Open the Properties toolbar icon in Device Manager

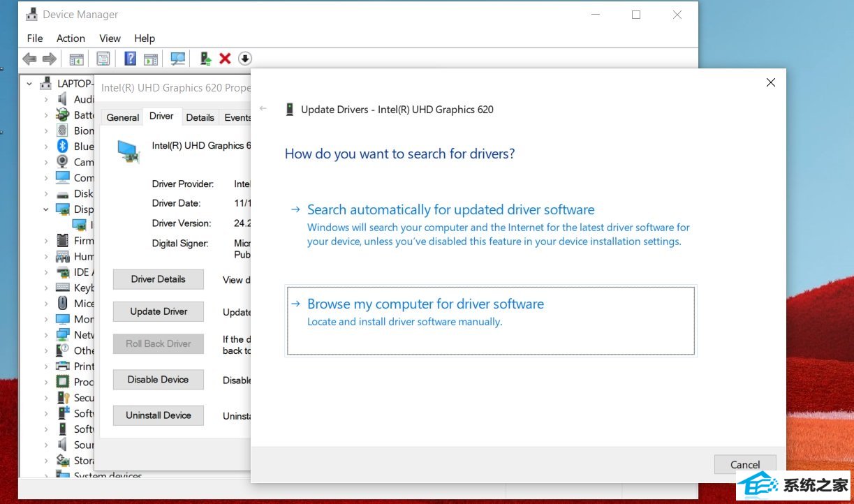click(x=103, y=59)
